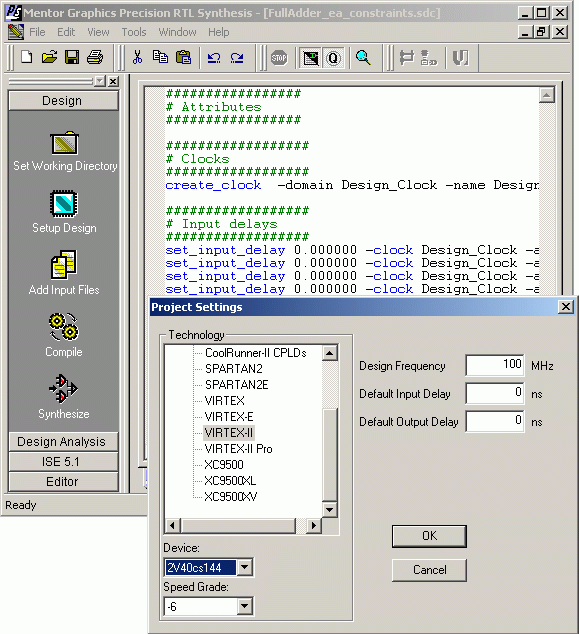
Task: Select XC9500XL technology entry
Action: 230,480
